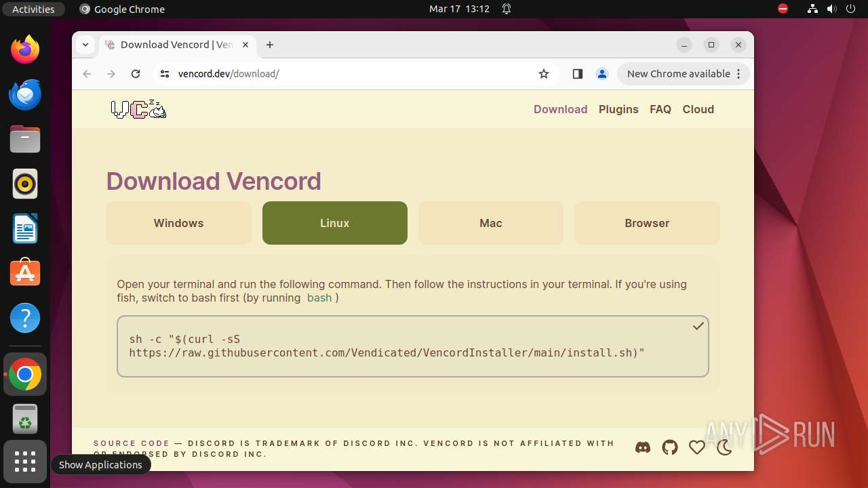The width and height of the screenshot is (868, 488).
Task: Click the bash inline code text
Action: tap(319, 298)
